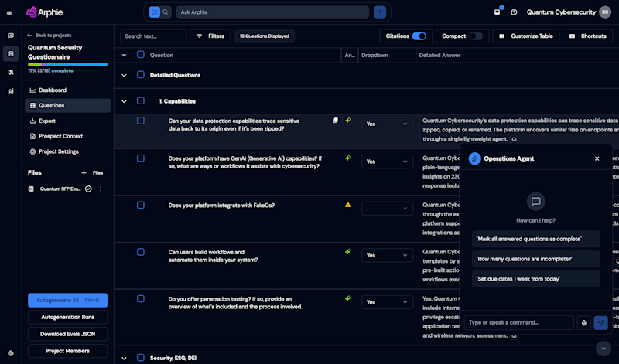Image resolution: width=619 pixels, height=364 pixels.
Task: Open the hamburger menu icon
Action: (x=9, y=13)
